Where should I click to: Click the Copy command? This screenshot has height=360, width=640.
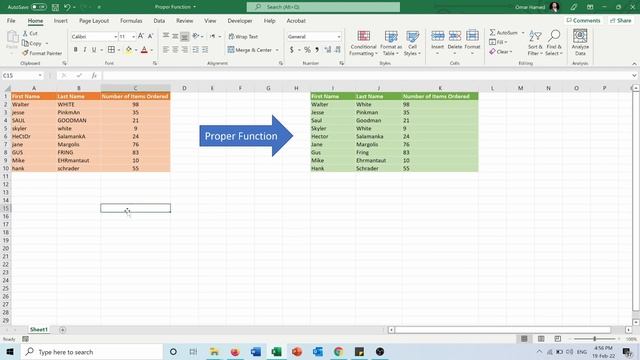coord(32,43)
